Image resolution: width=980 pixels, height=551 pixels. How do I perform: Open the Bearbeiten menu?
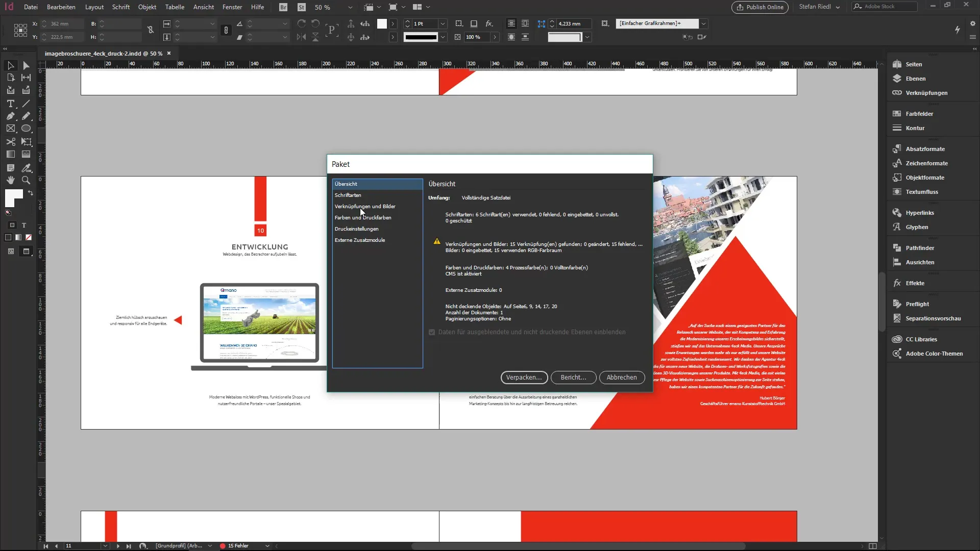tap(61, 7)
